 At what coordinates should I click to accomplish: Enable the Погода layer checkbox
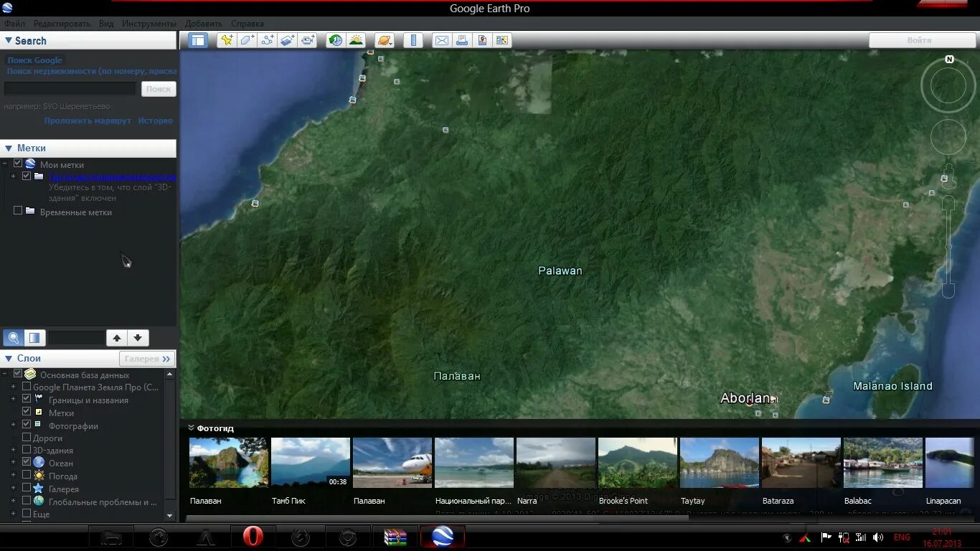point(27,475)
